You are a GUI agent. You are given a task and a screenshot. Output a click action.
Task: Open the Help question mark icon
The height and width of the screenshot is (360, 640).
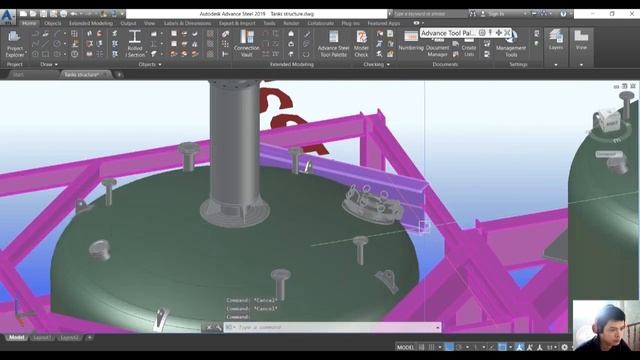point(563,14)
